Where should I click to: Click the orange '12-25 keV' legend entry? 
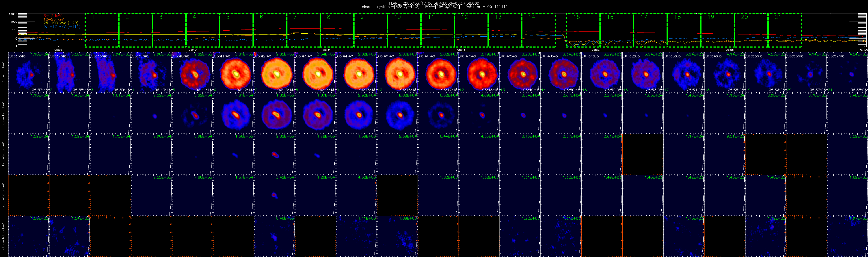click(53, 19)
